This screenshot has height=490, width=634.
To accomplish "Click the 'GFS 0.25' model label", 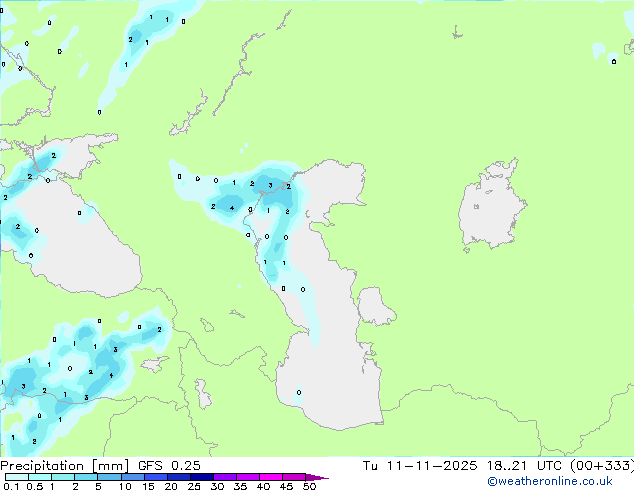I will pos(169,466).
